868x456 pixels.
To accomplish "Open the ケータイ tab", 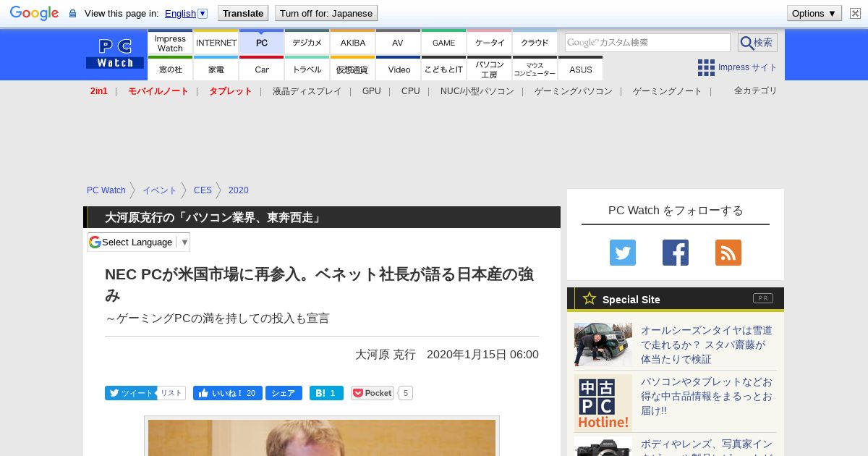I will click(490, 42).
